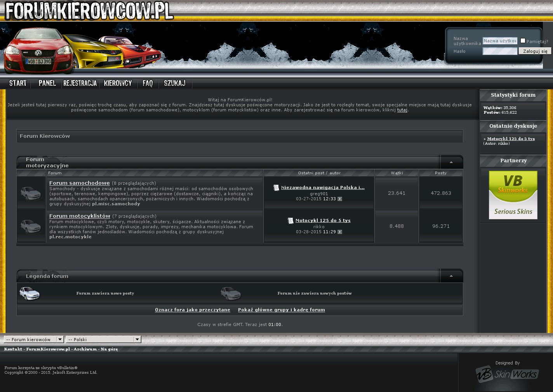Open the Forum kierowców style dropdown

pyautogui.click(x=34, y=340)
